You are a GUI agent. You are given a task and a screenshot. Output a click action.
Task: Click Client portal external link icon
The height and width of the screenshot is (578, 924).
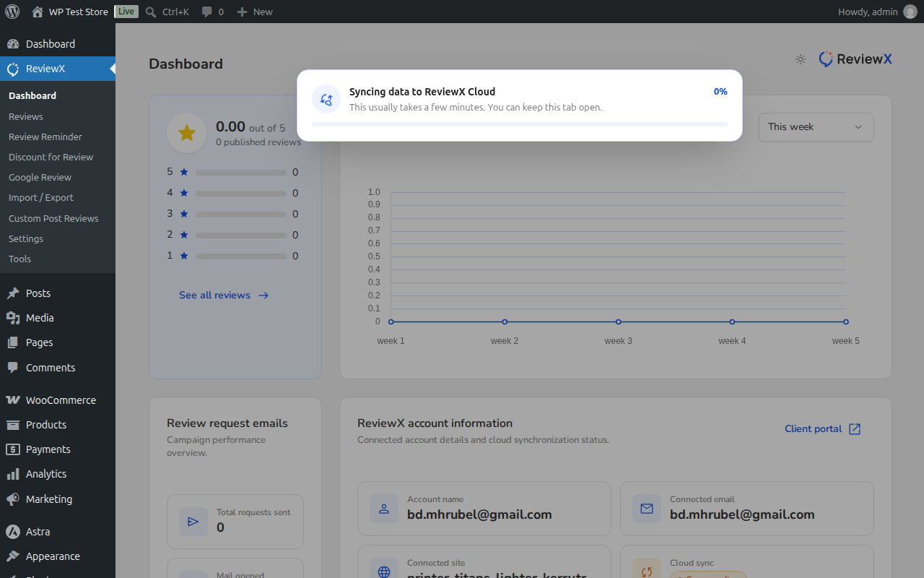854,429
